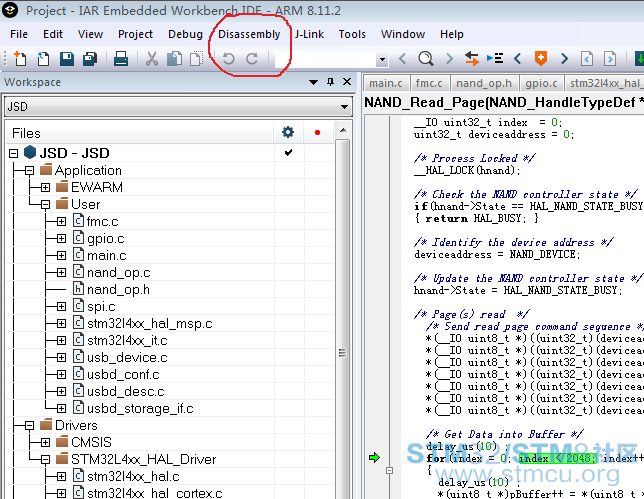Switch to the main.c editor tab
The height and width of the screenshot is (499, 644).
[x=386, y=83]
